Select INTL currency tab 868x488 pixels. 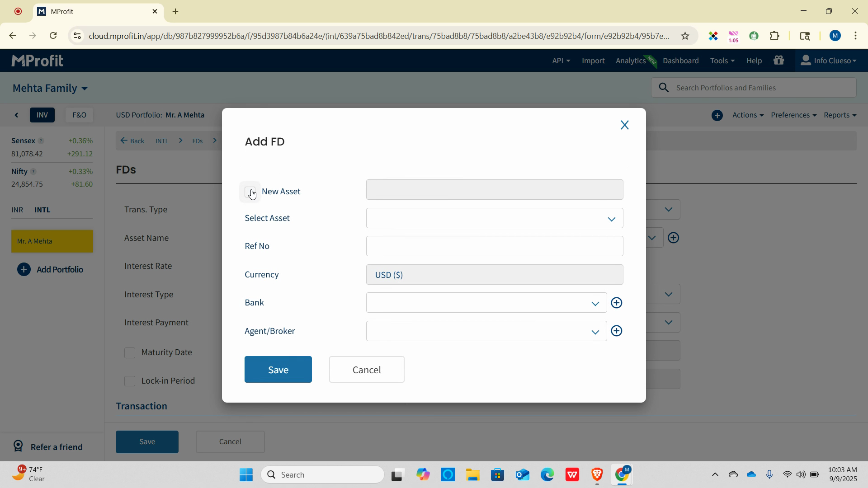pyautogui.click(x=42, y=210)
